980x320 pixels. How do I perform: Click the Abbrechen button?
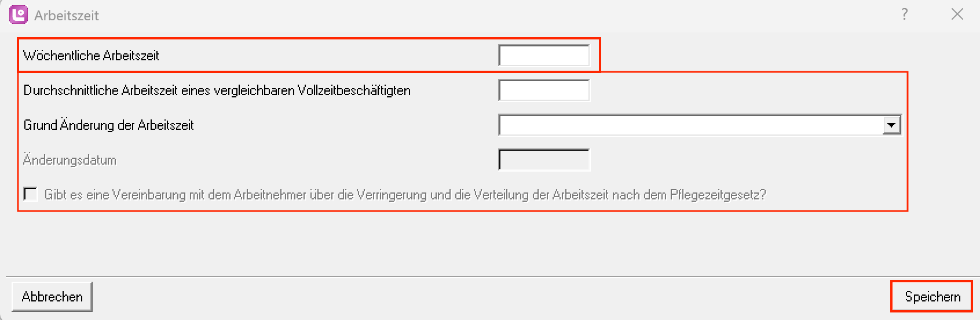click(x=52, y=297)
